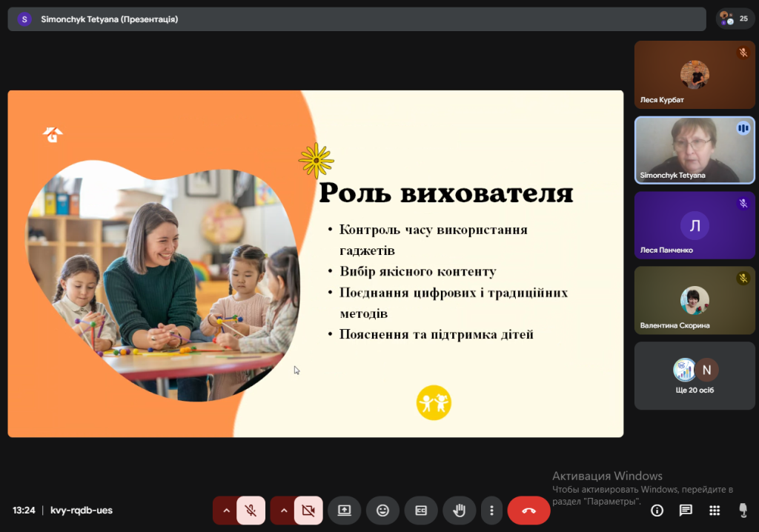Expand audio settings arrow beside microphone
The width and height of the screenshot is (759, 532).
click(x=226, y=511)
